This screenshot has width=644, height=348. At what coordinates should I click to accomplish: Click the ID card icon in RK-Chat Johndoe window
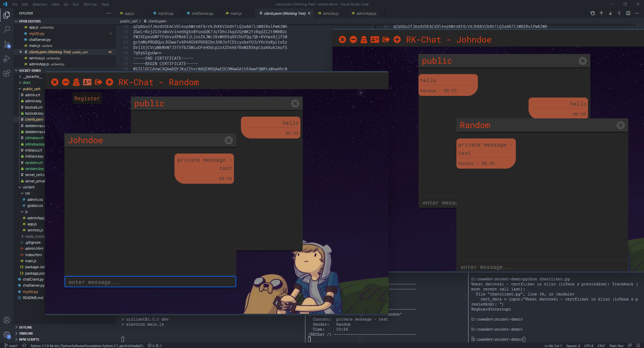click(375, 40)
